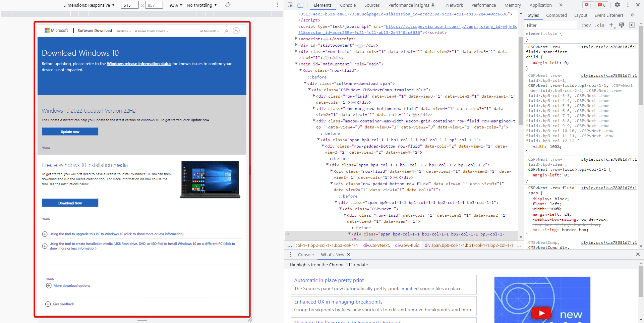Open Windows release information status link
644x323 pixels.
point(139,64)
